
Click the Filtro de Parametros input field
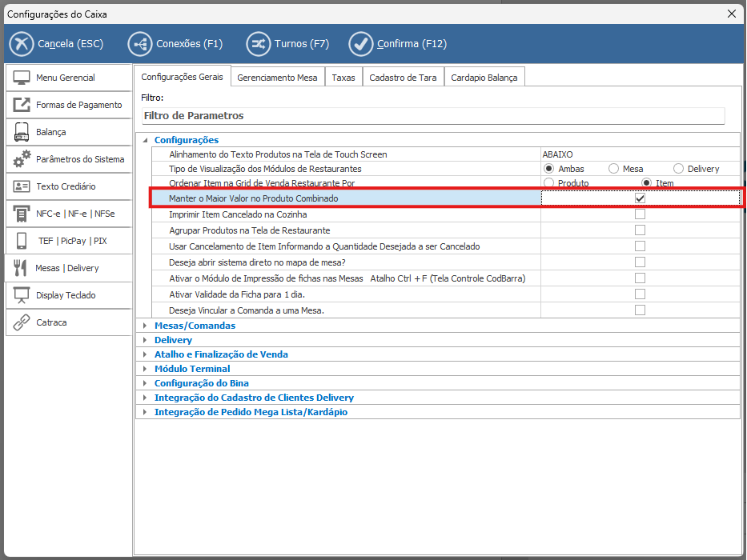pyautogui.click(x=432, y=116)
